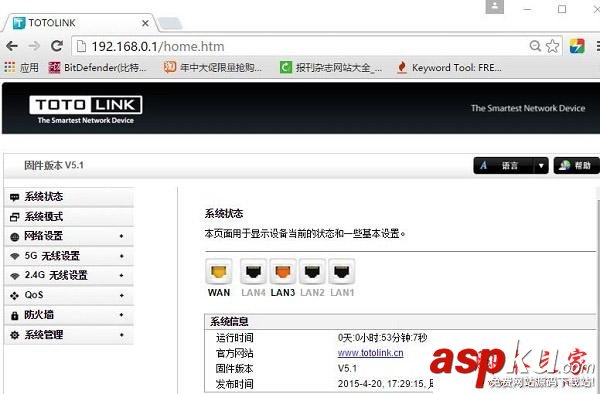
Task: Open a new tab with the blank tab button
Action: tap(170, 23)
